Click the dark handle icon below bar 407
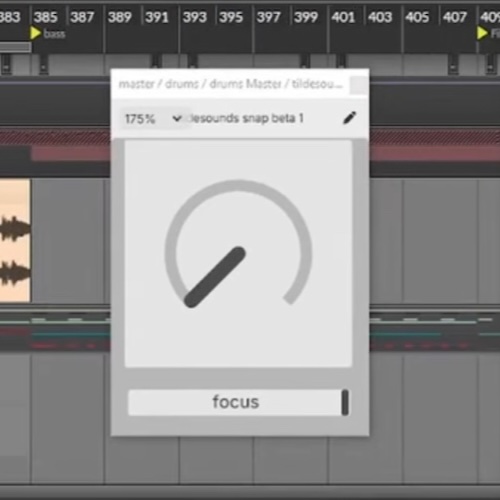Screen dimensions: 500x500 point(453,63)
